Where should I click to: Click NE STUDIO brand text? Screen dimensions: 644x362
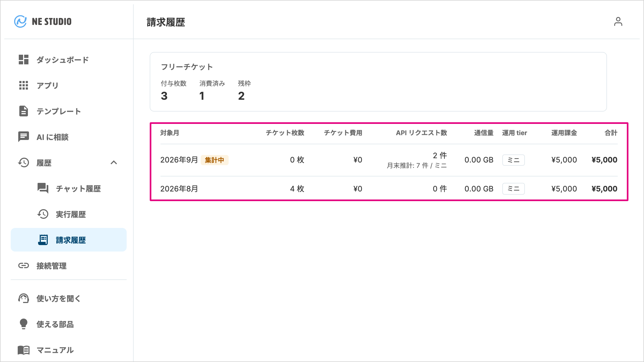pos(52,21)
